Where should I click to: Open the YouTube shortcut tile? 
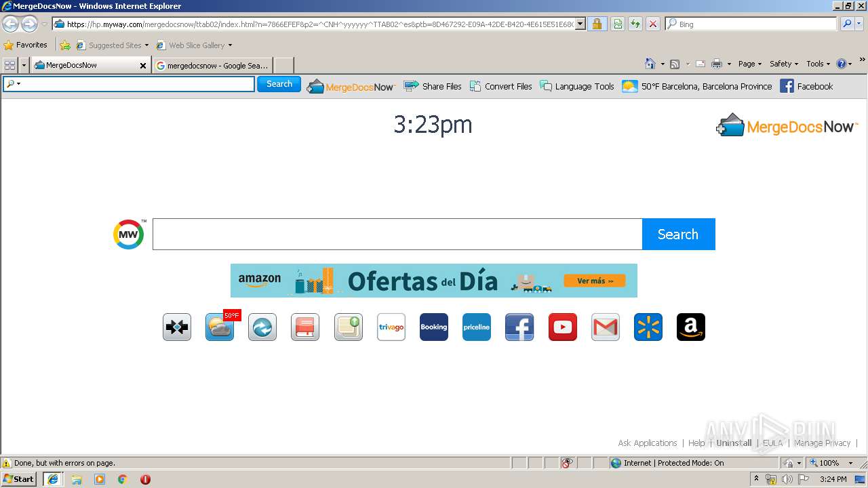point(562,327)
